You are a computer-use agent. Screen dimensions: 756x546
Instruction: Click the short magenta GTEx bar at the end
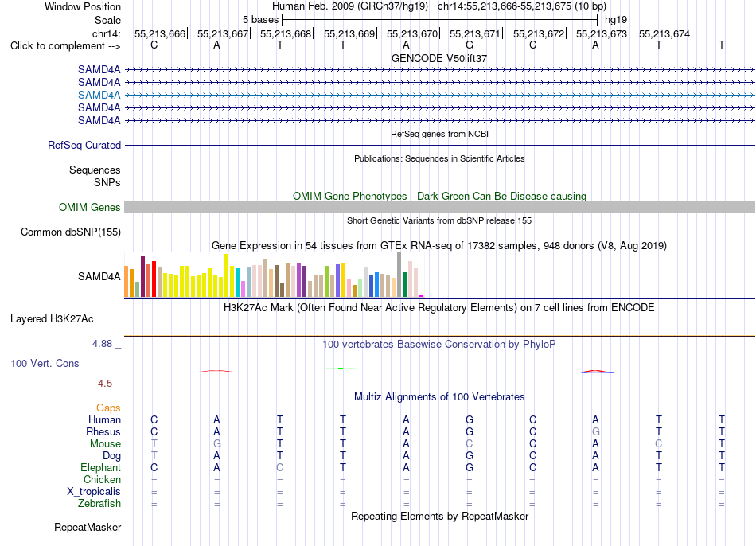pyautogui.click(x=422, y=296)
